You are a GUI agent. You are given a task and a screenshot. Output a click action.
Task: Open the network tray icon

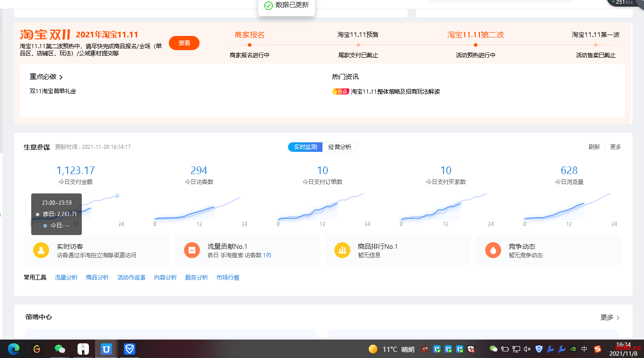(x=516, y=349)
